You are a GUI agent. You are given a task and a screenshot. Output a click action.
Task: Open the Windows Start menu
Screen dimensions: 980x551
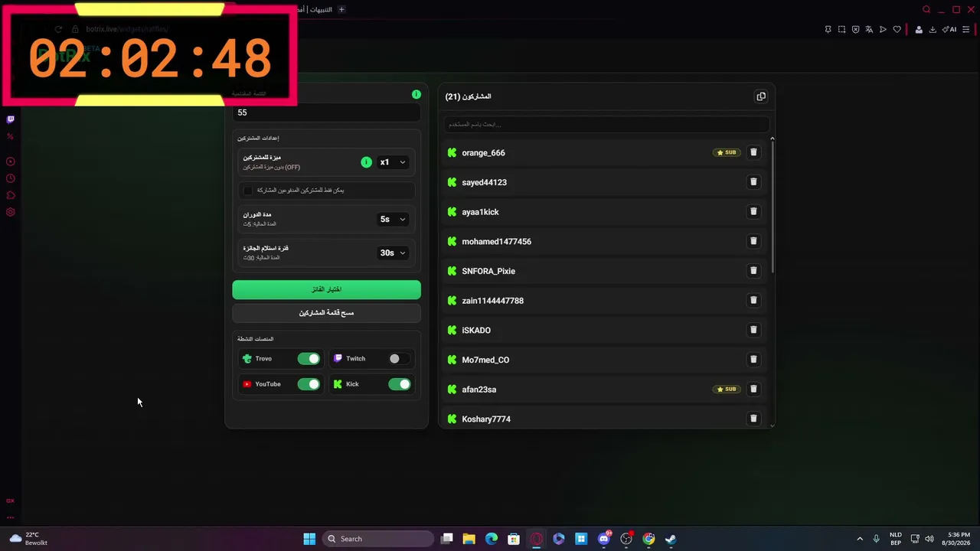pos(309,539)
